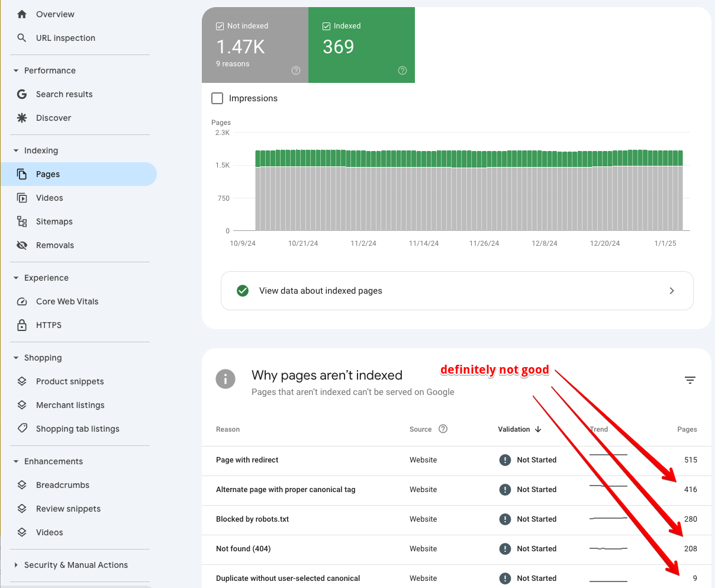Open the Not found (404) reason

pyautogui.click(x=456, y=549)
